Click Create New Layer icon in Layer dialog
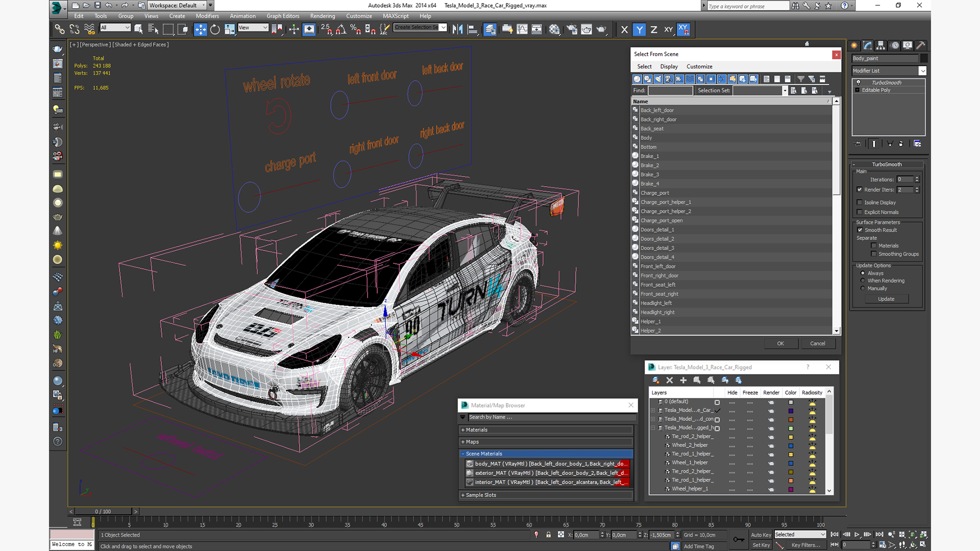This screenshot has height=551, width=980. [x=656, y=380]
